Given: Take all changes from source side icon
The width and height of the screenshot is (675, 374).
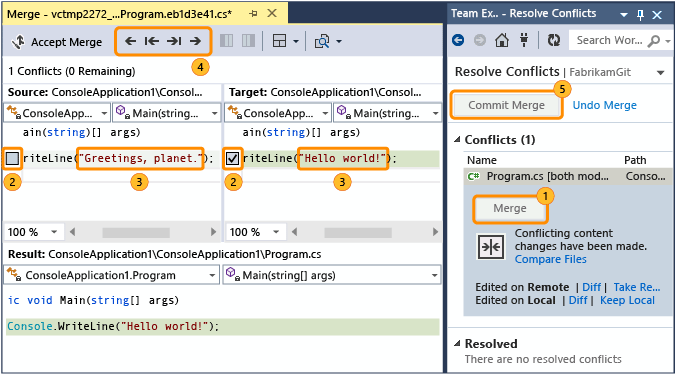Looking at the screenshot, I should coord(226,41).
